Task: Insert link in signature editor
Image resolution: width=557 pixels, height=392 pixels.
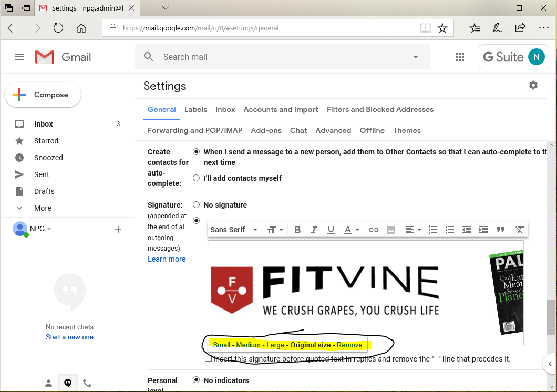Action: click(373, 230)
